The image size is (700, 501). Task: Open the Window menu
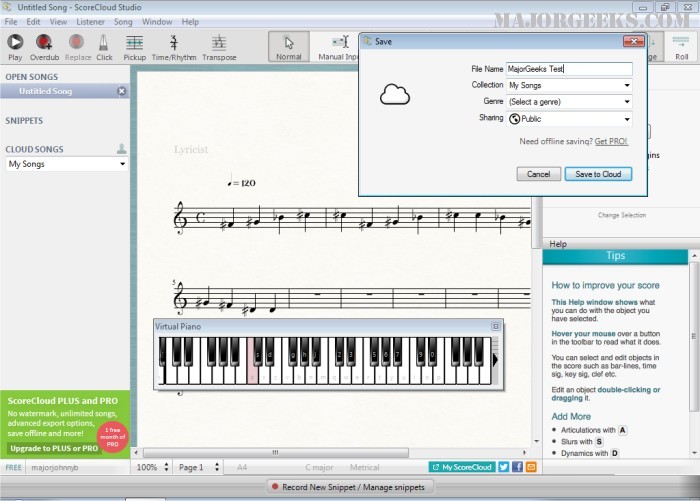(157, 22)
